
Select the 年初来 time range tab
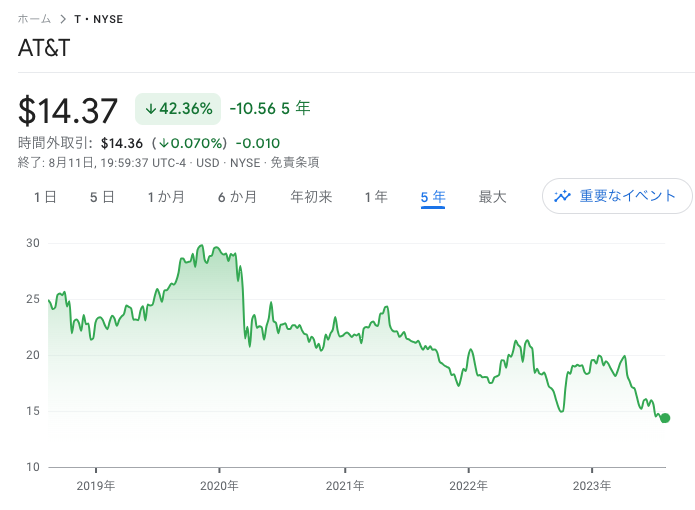[x=311, y=197]
